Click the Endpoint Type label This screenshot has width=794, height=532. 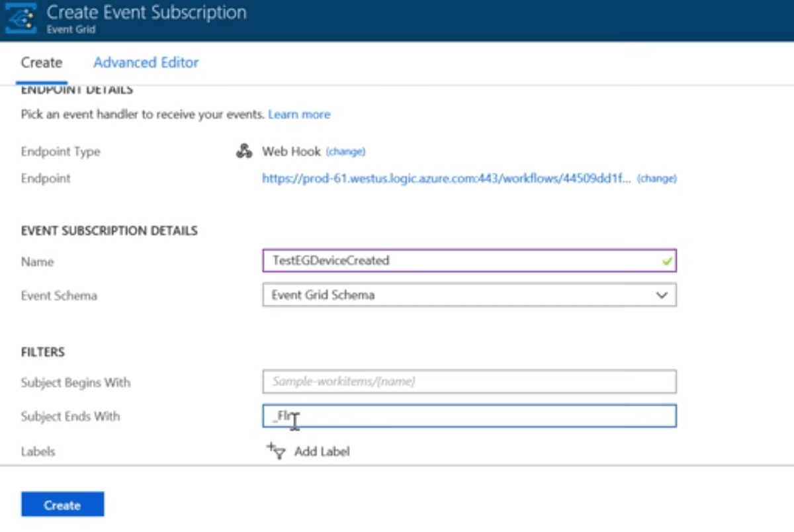click(x=61, y=152)
